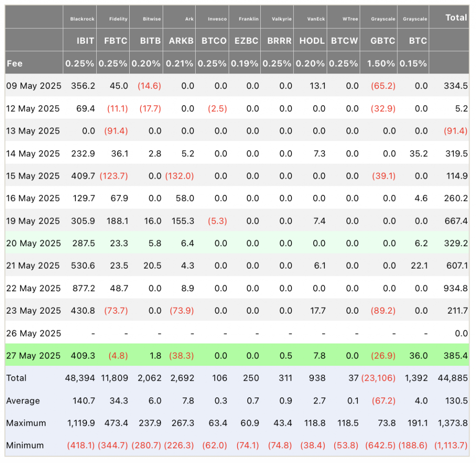Image resolution: width=476 pixels, height=463 pixels.
Task: Select the Average row label
Action: (x=23, y=401)
